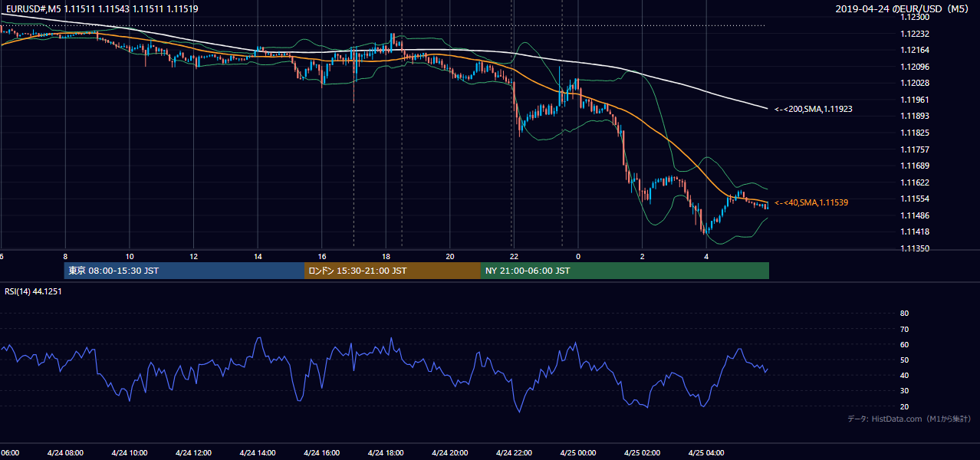The height and width of the screenshot is (460, 980).
Task: Click the RSI axis value 40
Action: click(904, 375)
